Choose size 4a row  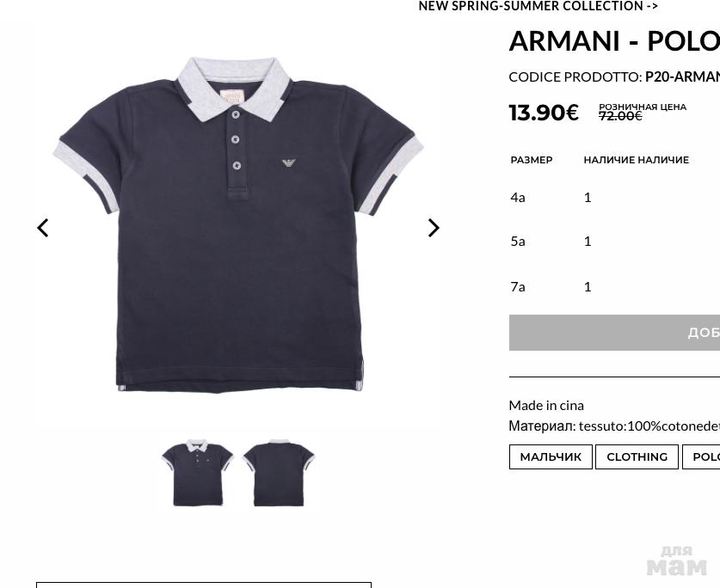click(614, 198)
